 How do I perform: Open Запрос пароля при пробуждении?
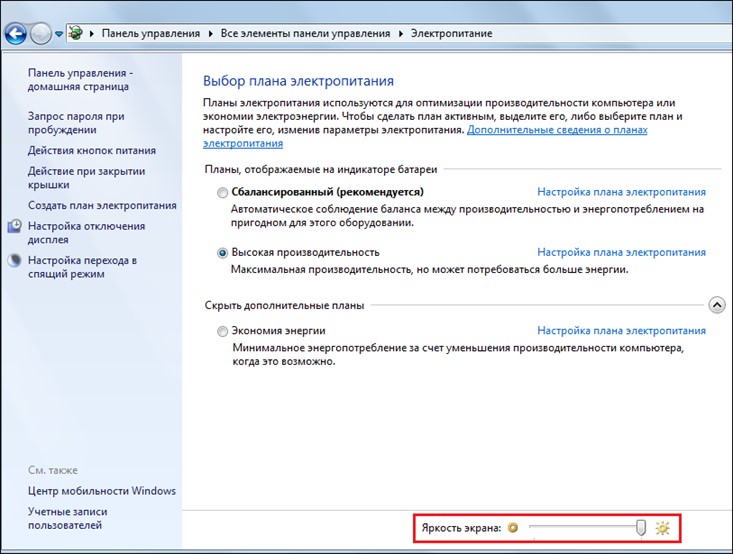click(x=76, y=123)
